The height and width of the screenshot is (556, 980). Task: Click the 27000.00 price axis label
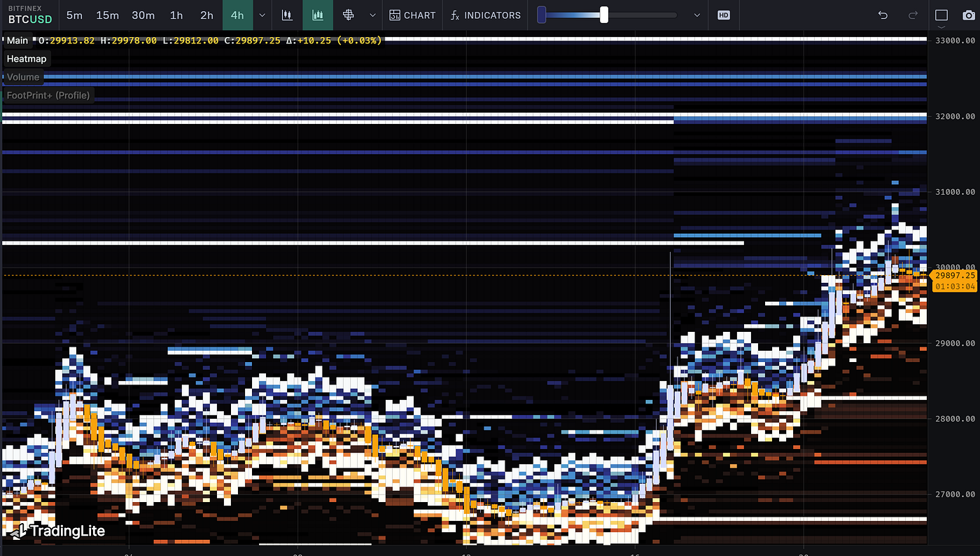[955, 494]
